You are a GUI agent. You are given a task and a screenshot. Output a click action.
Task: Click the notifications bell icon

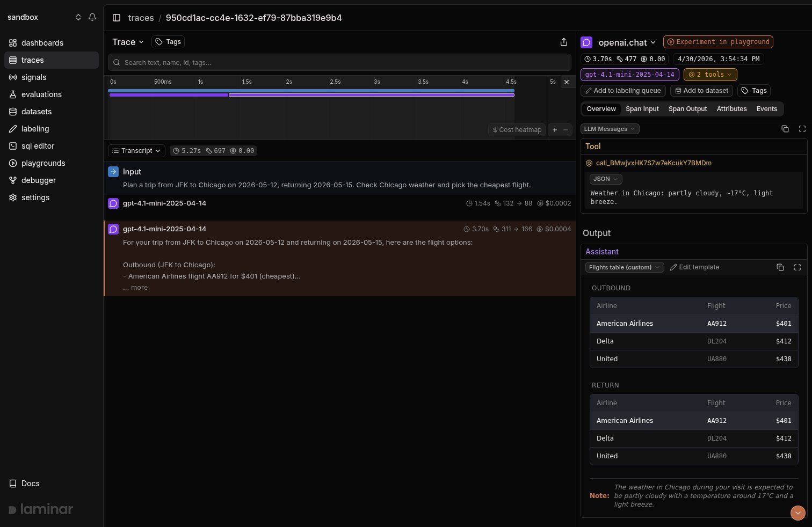click(92, 17)
